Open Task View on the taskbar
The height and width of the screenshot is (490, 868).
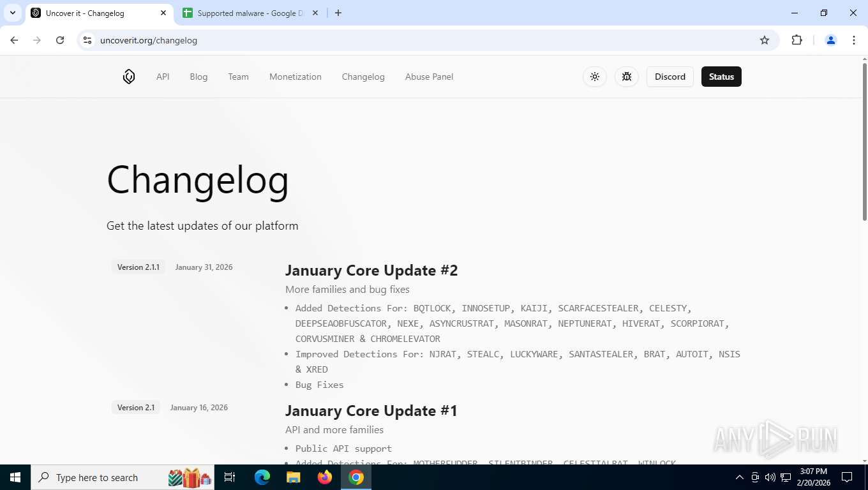coord(230,477)
